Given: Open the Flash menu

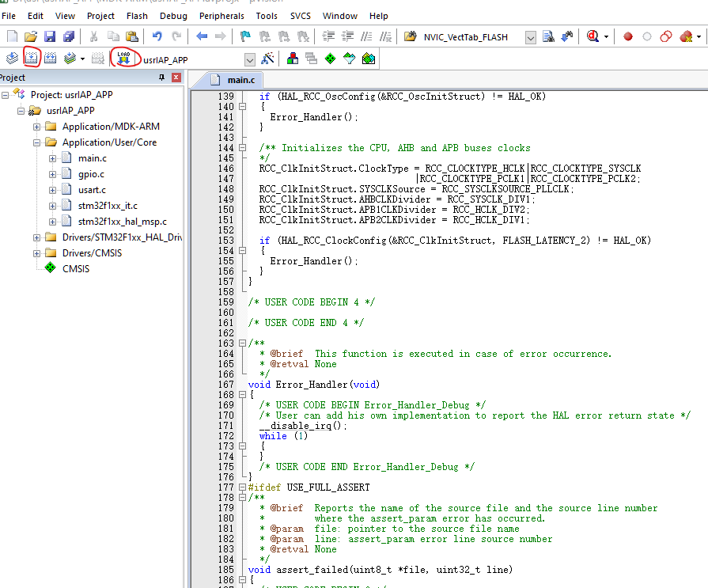Looking at the screenshot, I should 137,16.
